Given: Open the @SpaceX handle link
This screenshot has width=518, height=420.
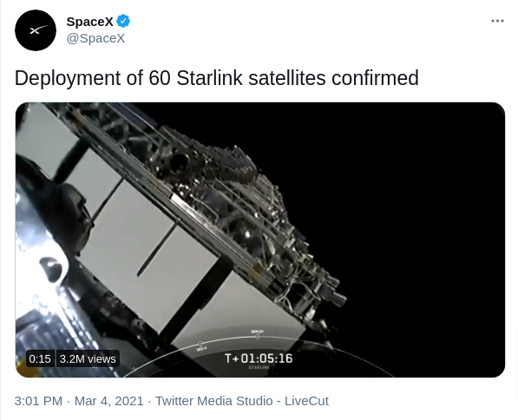Looking at the screenshot, I should (95, 38).
